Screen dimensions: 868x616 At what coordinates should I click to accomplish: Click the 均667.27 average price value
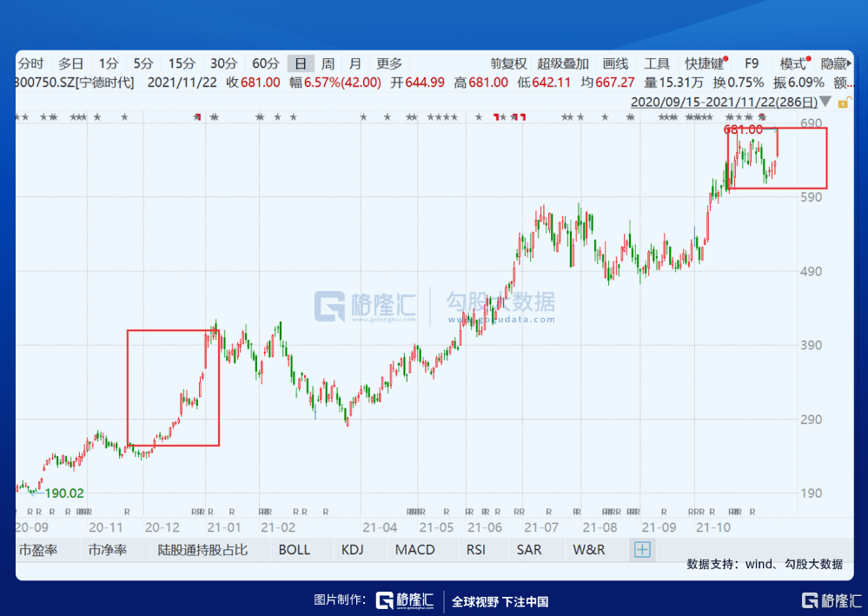pos(607,83)
